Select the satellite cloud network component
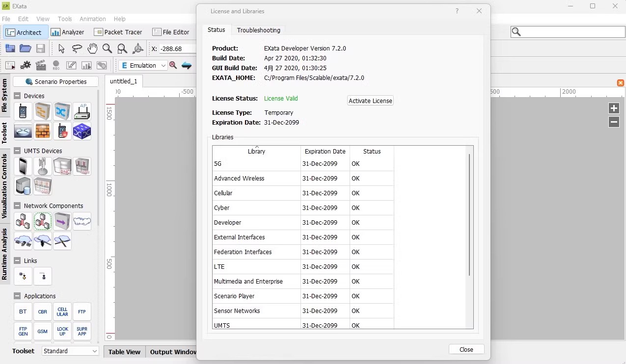626x364 pixels. click(x=23, y=241)
